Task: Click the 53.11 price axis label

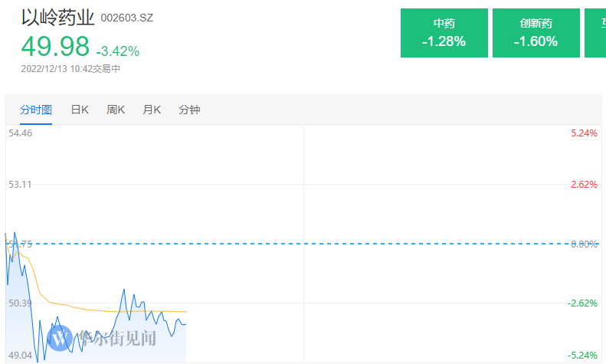Action: [20, 185]
